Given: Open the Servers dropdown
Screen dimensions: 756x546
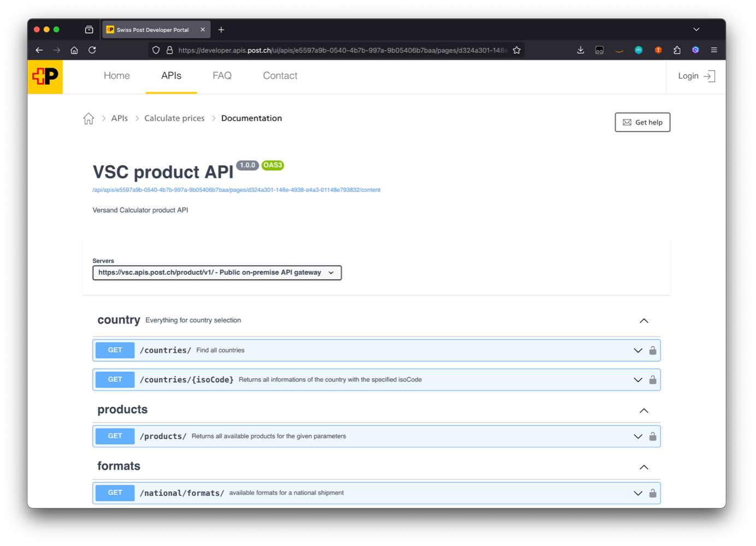Looking at the screenshot, I should coord(217,273).
